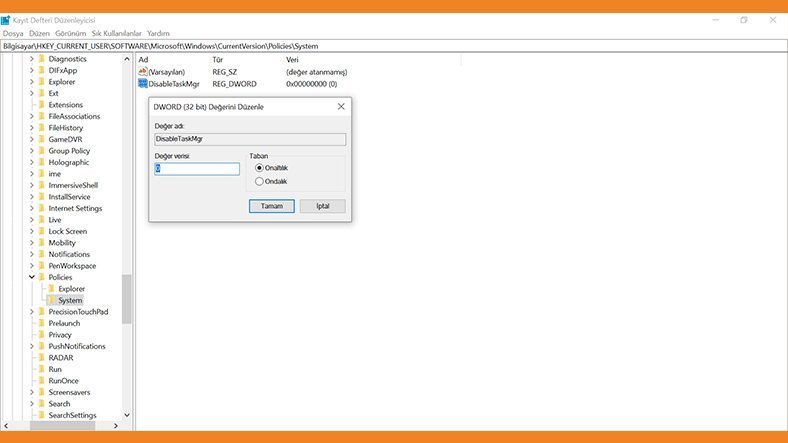The width and height of the screenshot is (788, 443).
Task: Close the DWORD edit dialog
Action: (x=341, y=106)
